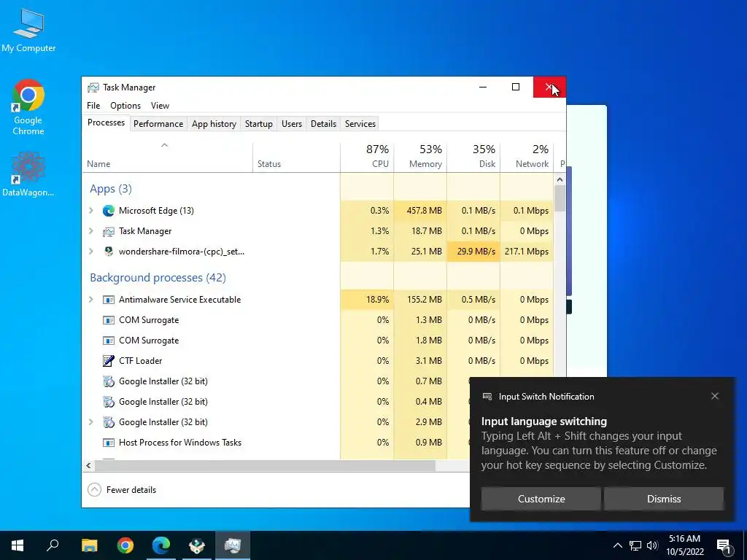This screenshot has height=560, width=747.
Task: Click vertical scrollbar up arrow
Action: click(x=560, y=179)
